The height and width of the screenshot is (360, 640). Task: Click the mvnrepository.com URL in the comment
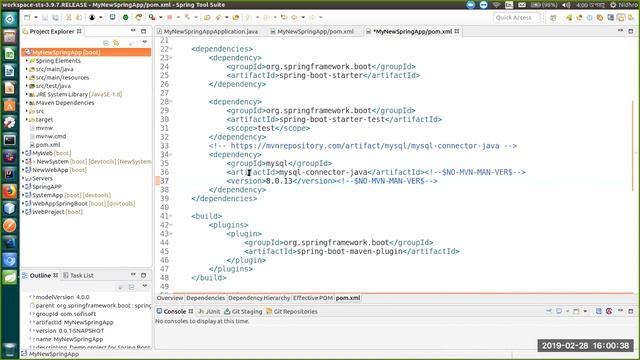[365, 146]
